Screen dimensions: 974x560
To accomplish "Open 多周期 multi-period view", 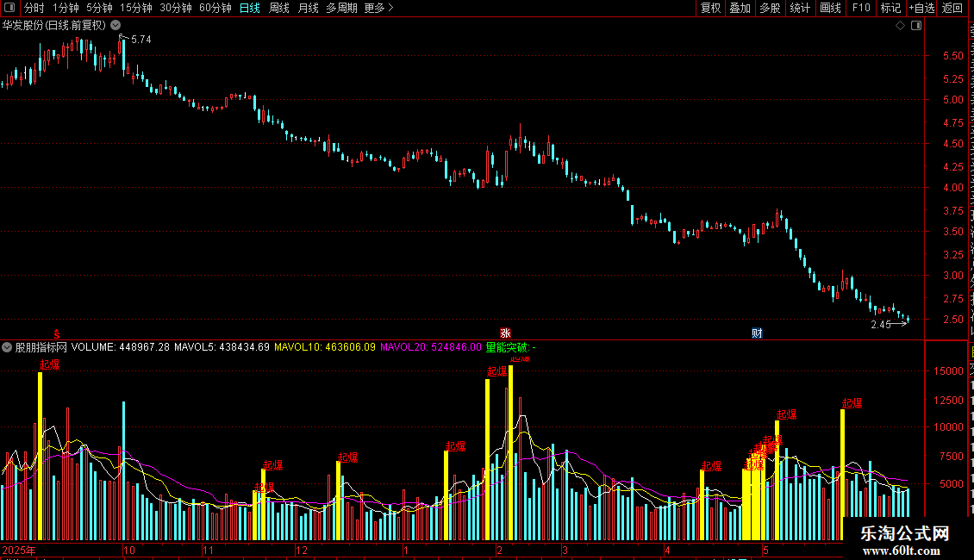I will [x=341, y=8].
